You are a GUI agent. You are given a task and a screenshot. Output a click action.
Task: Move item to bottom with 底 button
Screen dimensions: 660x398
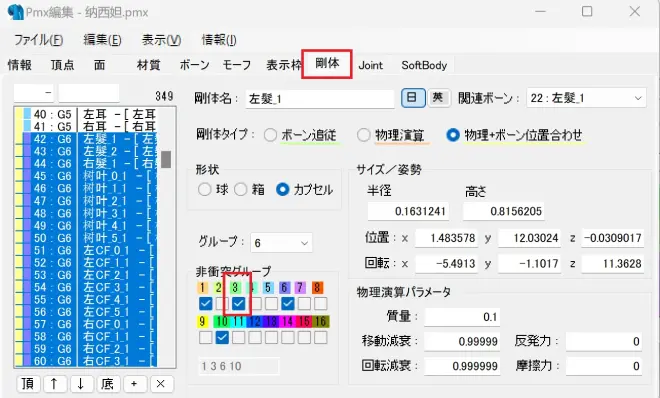pyautogui.click(x=107, y=384)
